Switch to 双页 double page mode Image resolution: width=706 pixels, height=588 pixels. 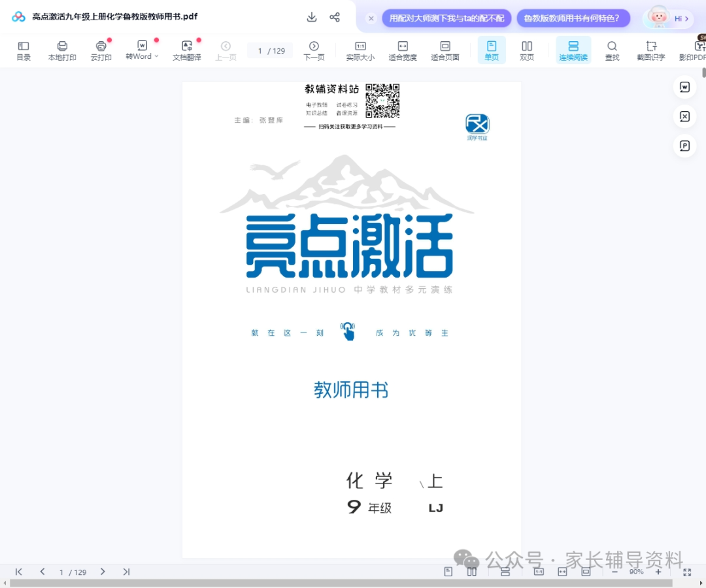527,51
